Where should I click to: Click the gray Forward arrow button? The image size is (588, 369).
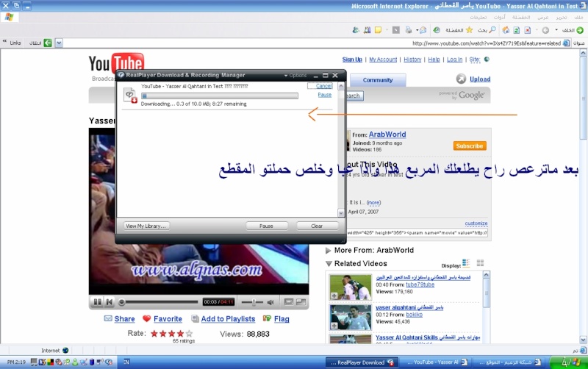coord(545,30)
